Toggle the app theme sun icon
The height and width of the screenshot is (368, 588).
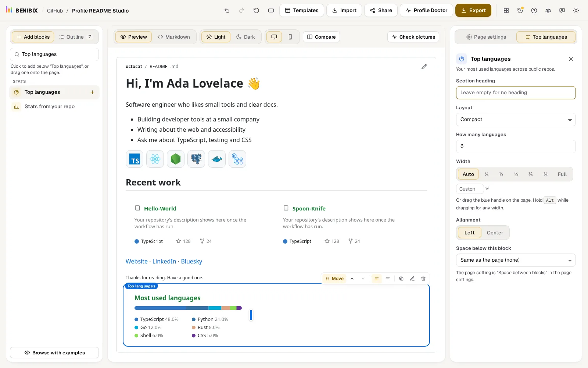(576, 11)
